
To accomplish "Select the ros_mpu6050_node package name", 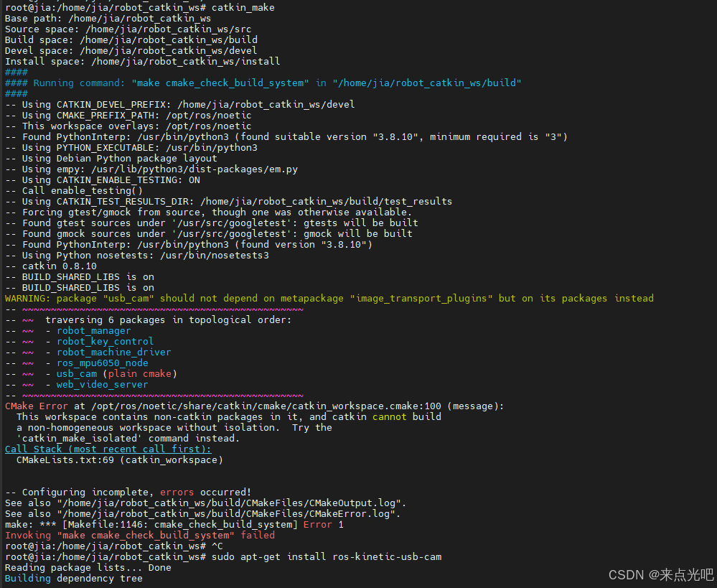I will point(102,363).
